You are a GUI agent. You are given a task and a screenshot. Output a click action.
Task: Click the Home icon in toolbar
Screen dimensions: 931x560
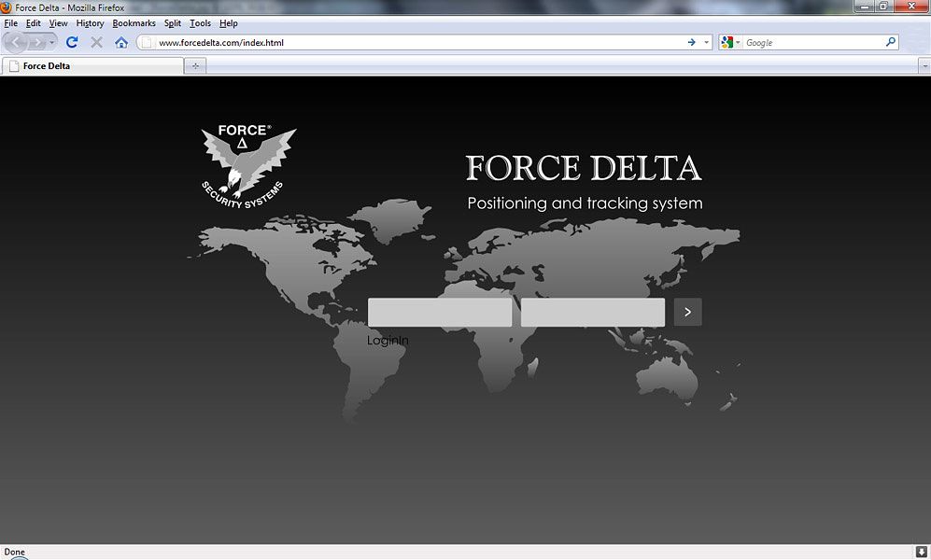[121, 42]
